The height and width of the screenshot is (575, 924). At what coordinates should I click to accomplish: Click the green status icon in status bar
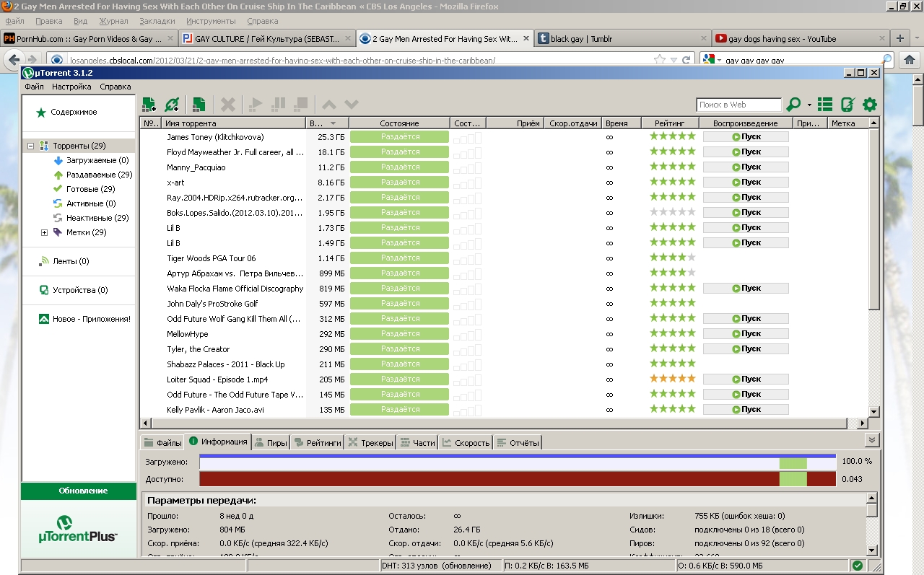click(857, 566)
